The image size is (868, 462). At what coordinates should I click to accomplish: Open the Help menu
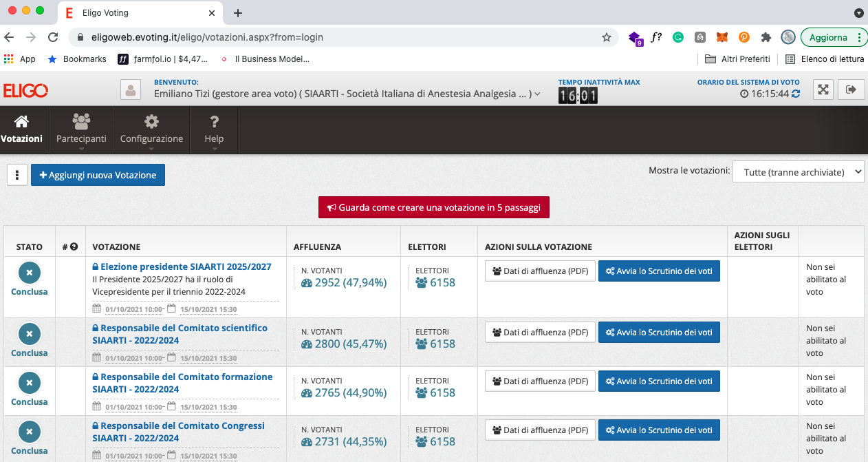(214, 130)
